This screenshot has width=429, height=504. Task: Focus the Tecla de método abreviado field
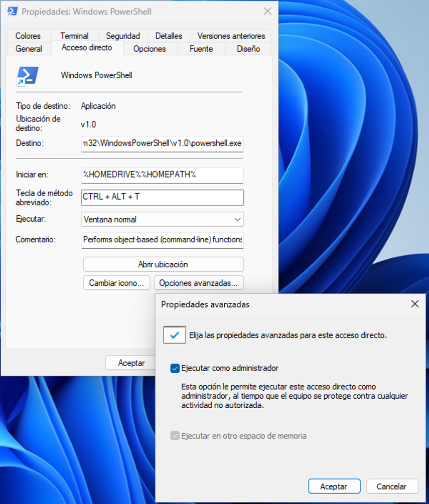point(163,198)
